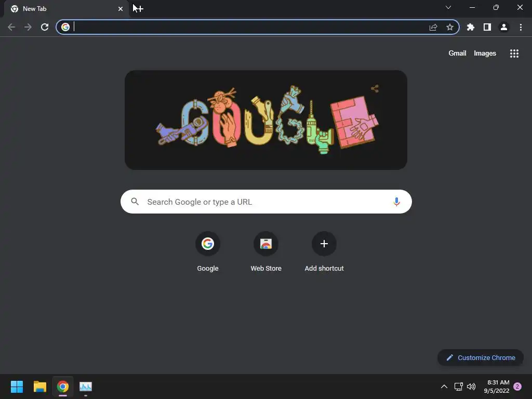Screen dimensions: 532x399
Task: Open the Images link
Action: tap(485, 54)
